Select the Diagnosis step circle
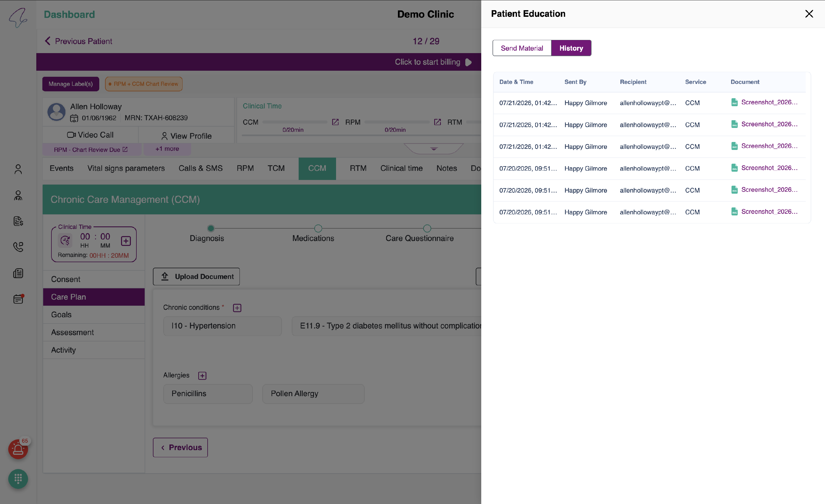Image resolution: width=825 pixels, height=504 pixels. (x=211, y=228)
